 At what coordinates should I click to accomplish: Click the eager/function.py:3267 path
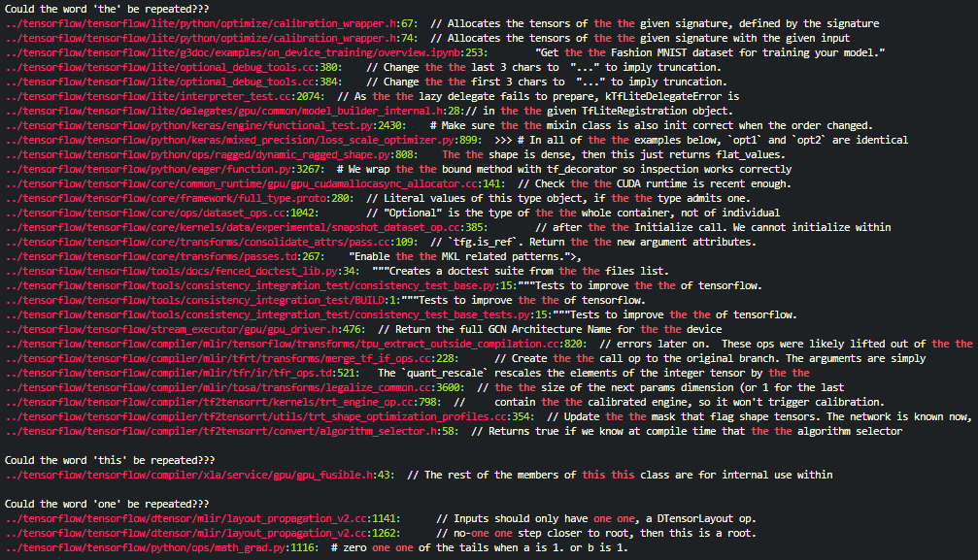pos(164,169)
